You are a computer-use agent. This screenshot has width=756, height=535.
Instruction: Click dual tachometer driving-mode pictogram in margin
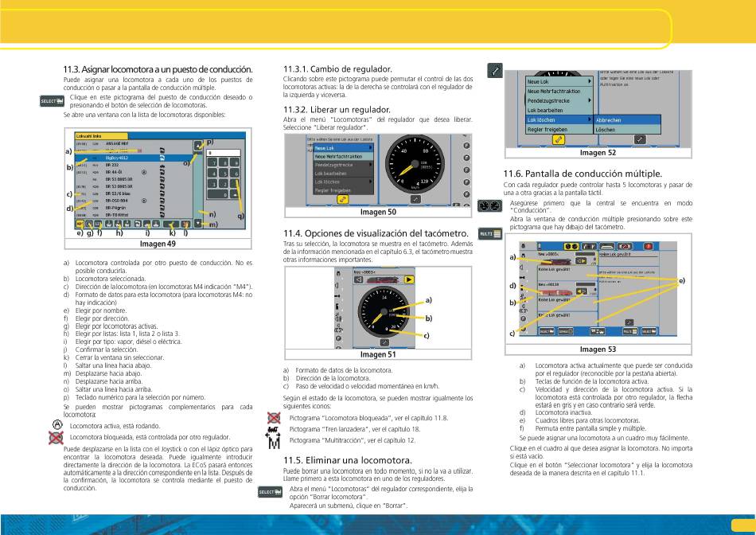click(490, 206)
